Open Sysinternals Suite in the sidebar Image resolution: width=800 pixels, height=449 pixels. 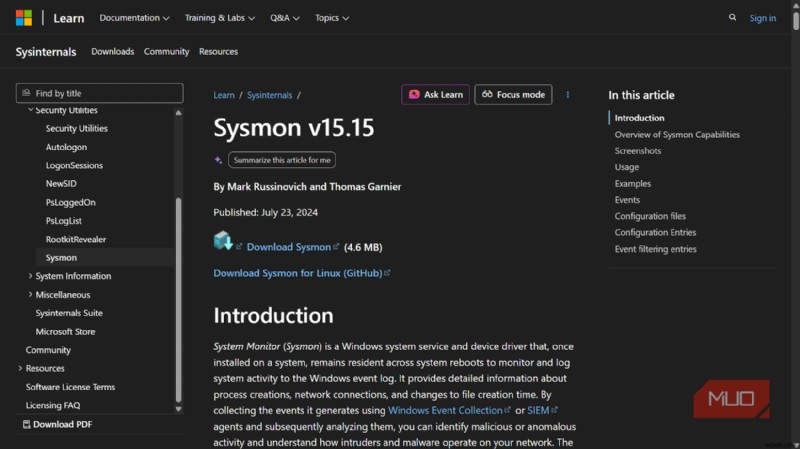[x=69, y=313]
